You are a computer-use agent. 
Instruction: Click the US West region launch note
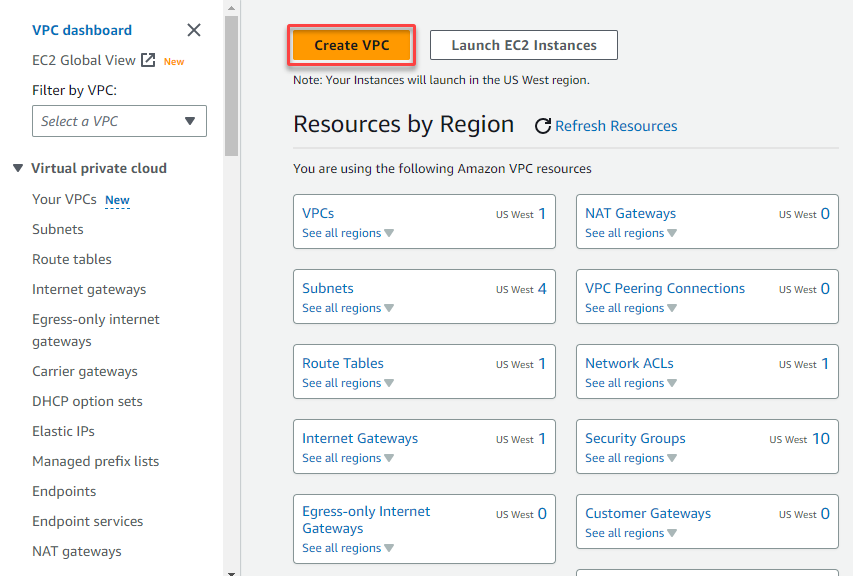(441, 80)
